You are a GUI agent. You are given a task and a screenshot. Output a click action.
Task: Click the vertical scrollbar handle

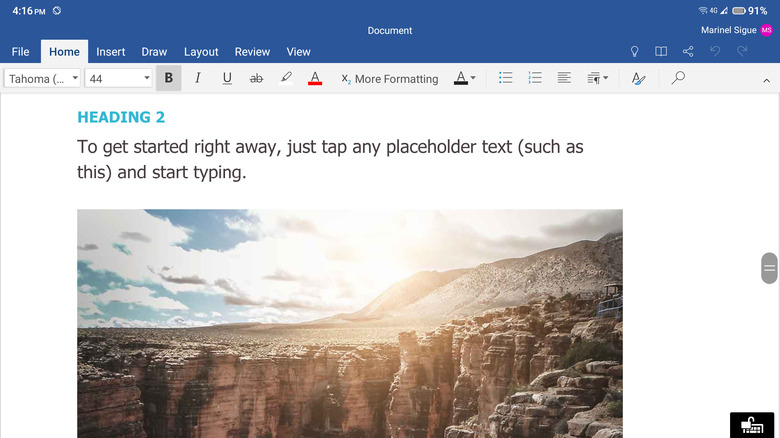click(x=769, y=268)
